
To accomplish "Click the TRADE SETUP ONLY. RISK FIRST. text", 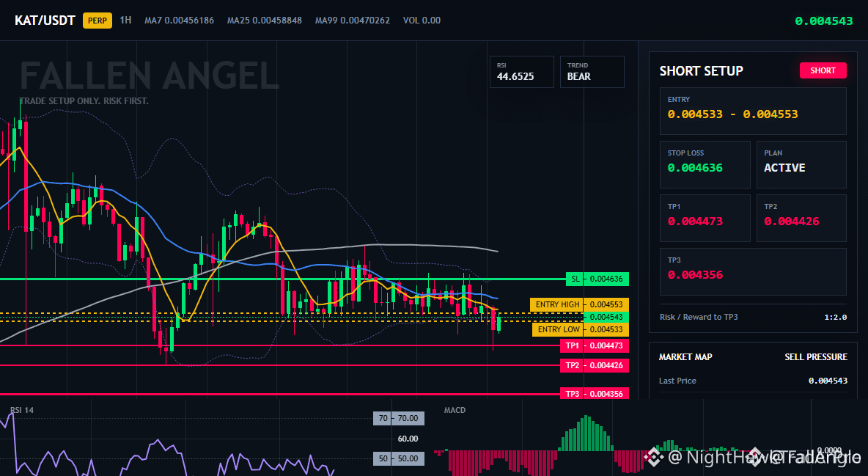I will (84, 101).
